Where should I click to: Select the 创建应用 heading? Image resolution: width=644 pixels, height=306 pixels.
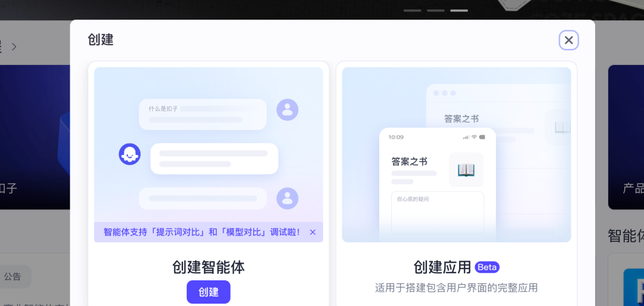(x=442, y=267)
